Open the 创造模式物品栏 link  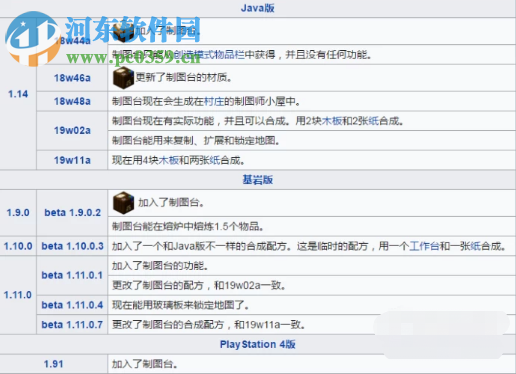[209, 55]
